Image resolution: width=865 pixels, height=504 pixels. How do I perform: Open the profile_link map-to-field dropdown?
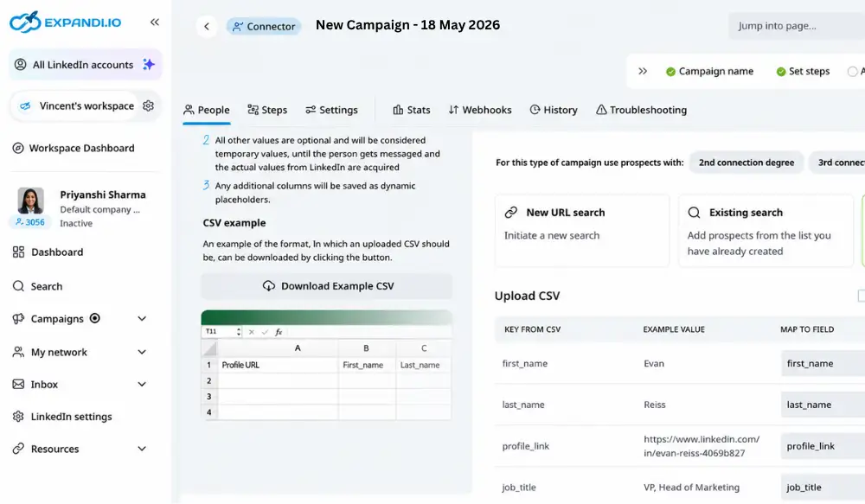pos(823,446)
